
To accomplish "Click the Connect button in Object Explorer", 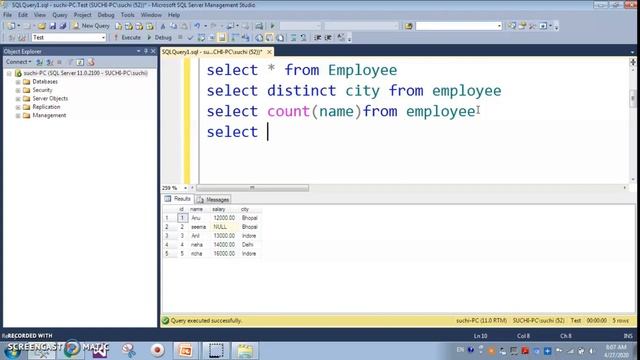I will coord(18,62).
